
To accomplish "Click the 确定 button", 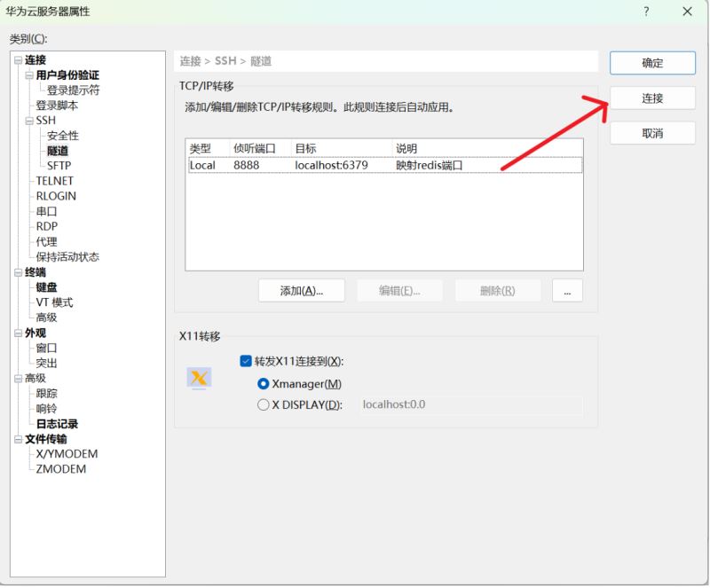I will pos(652,63).
